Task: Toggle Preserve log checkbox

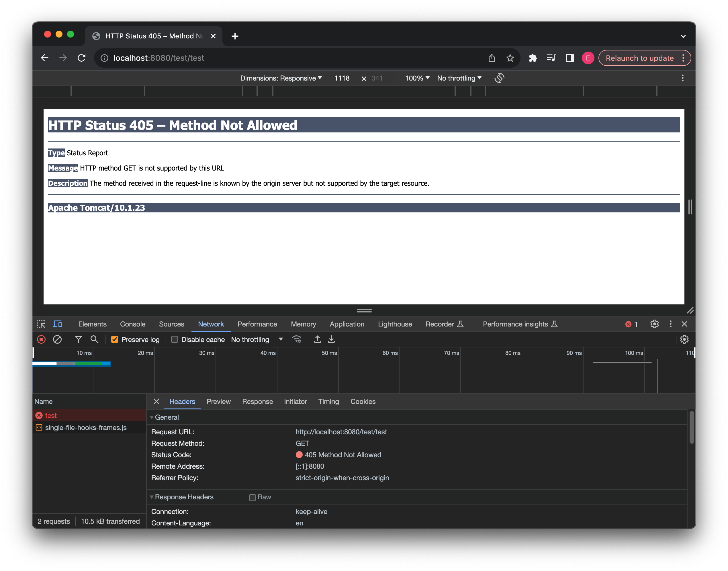Action: pyautogui.click(x=114, y=339)
